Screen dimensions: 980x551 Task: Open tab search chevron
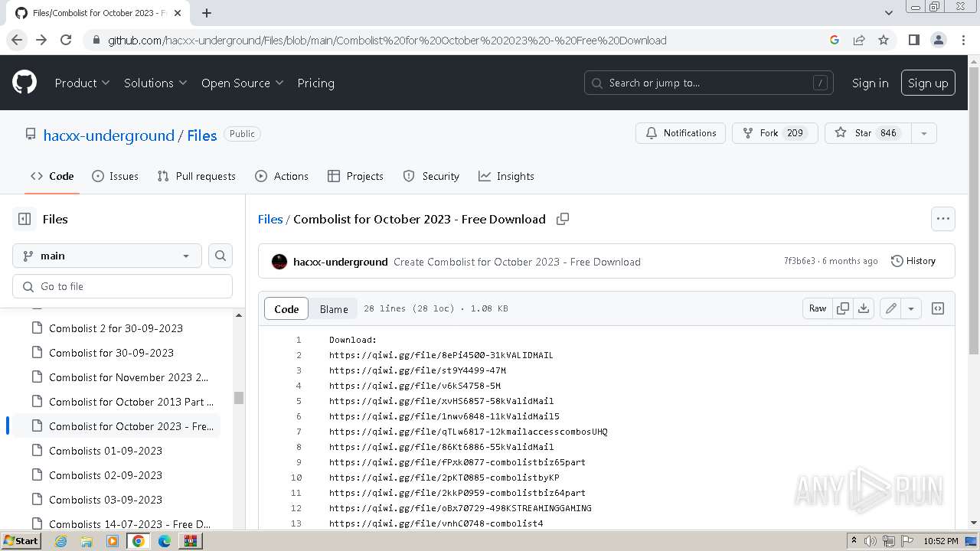point(888,13)
